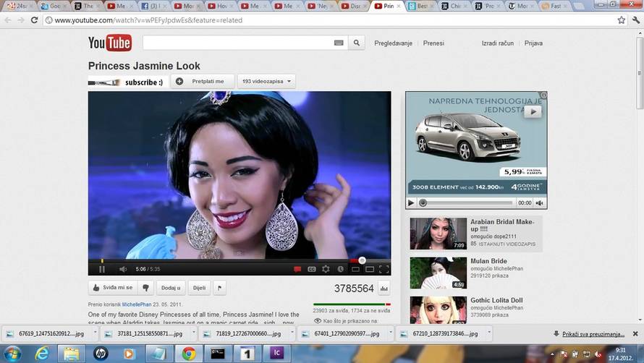Switch to small player size
The width and height of the screenshot is (644, 363).
(356, 270)
